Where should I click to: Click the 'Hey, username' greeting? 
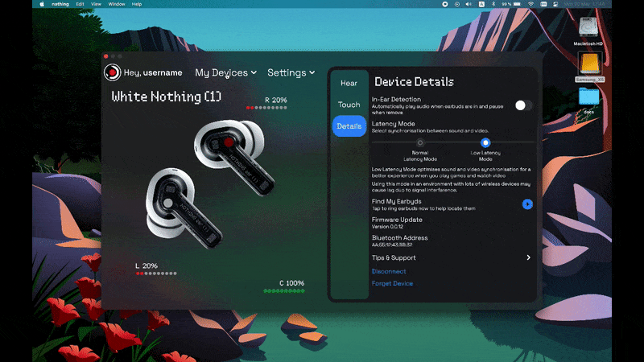pos(153,72)
